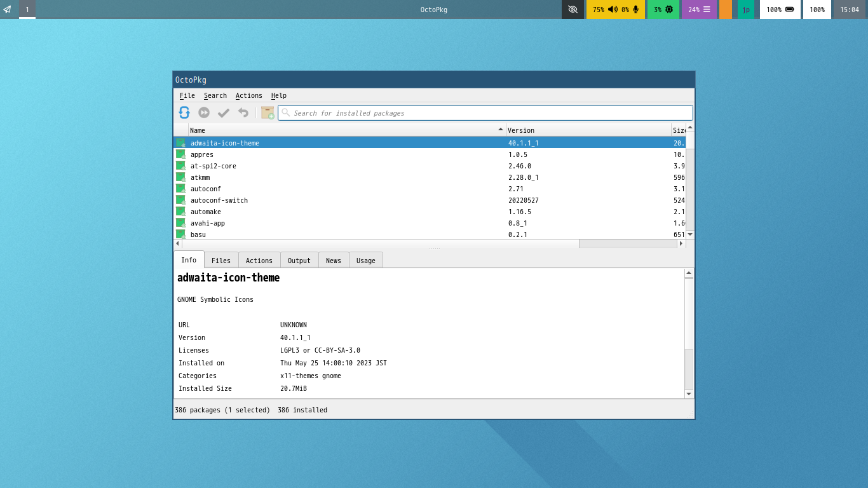Click the volume speaker icon in panel
Viewport: 868px width, 488px height.
(x=613, y=10)
